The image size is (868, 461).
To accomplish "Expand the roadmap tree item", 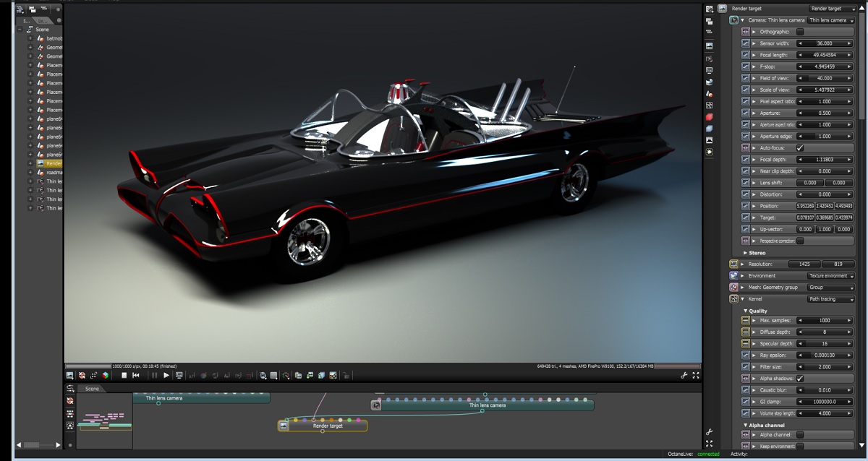I will coord(30,172).
